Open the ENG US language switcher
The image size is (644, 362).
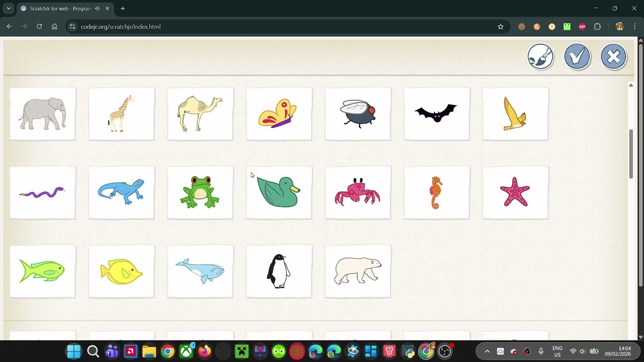557,351
